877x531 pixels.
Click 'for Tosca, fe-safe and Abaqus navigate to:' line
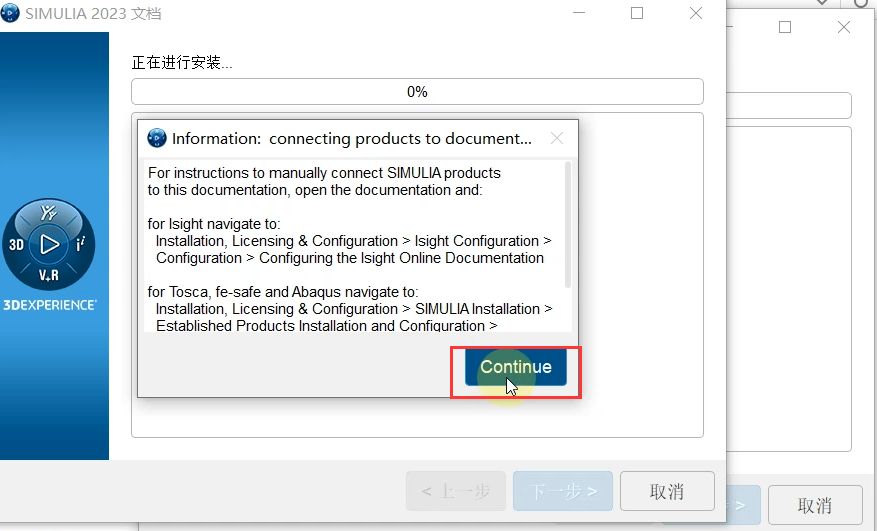coord(282,292)
